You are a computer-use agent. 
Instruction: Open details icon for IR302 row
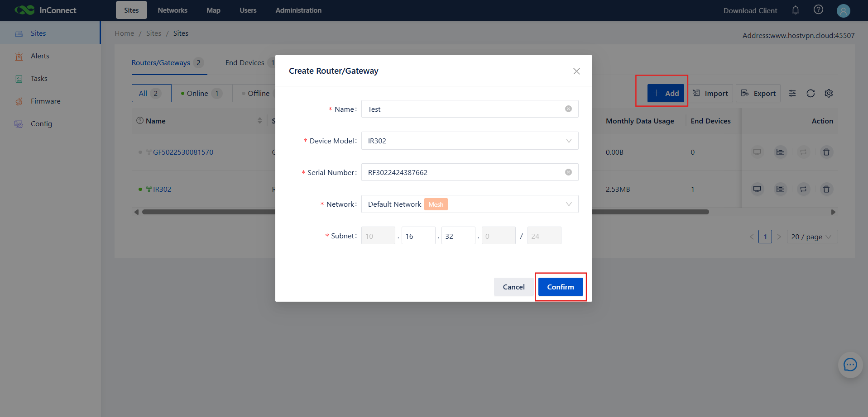781,189
